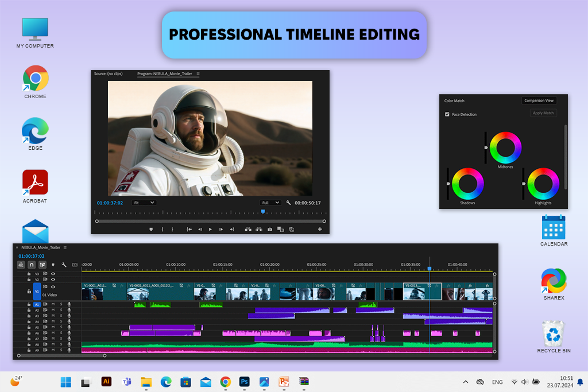Click the Program monitor timecode 01:00:37:02

(x=110, y=203)
